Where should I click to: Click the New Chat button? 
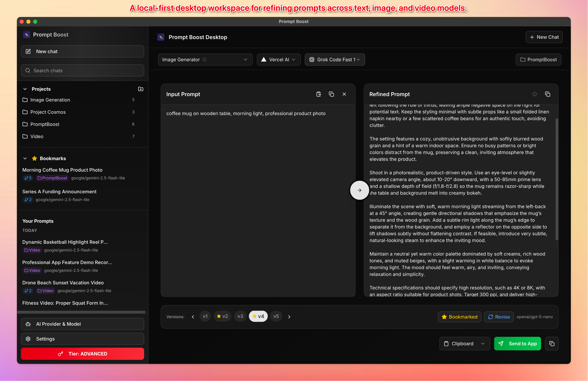click(544, 37)
